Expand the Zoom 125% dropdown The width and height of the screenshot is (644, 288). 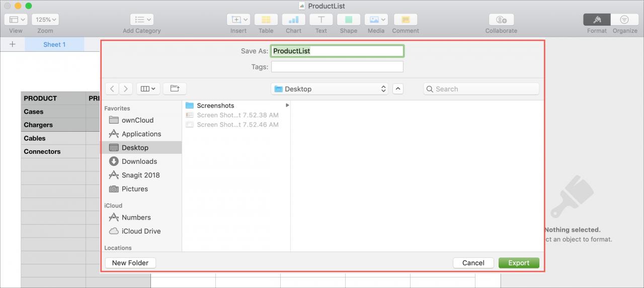45,20
